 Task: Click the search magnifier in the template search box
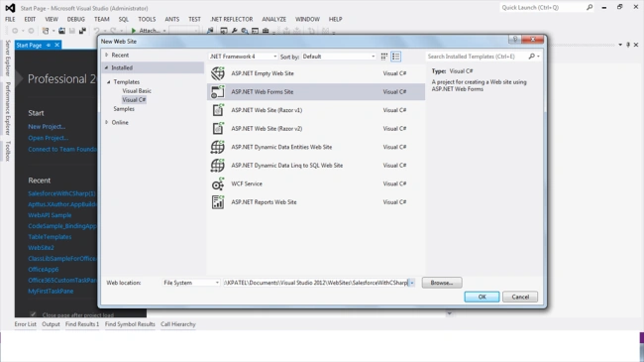[531, 57]
